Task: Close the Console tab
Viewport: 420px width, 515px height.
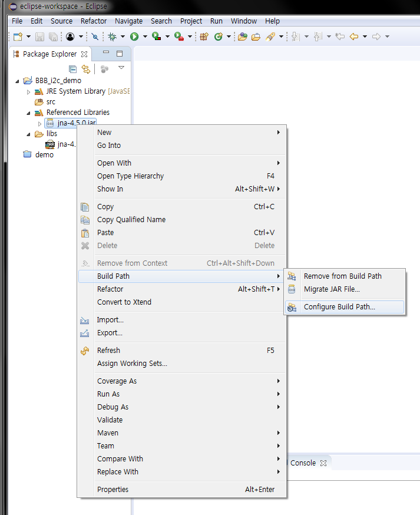Action: coord(323,463)
